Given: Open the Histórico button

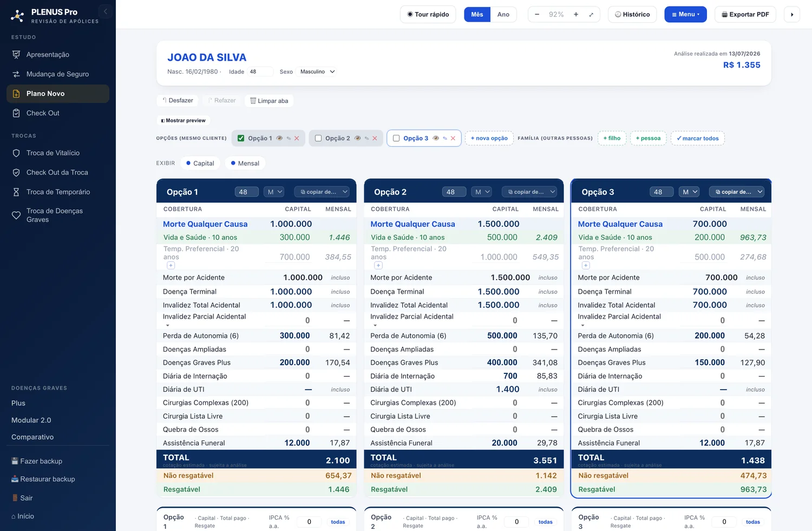Looking at the screenshot, I should (x=632, y=15).
